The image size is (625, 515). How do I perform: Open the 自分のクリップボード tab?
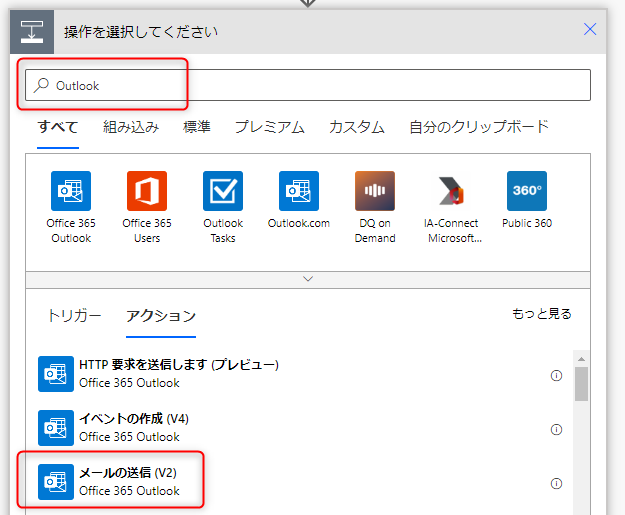[x=478, y=127]
